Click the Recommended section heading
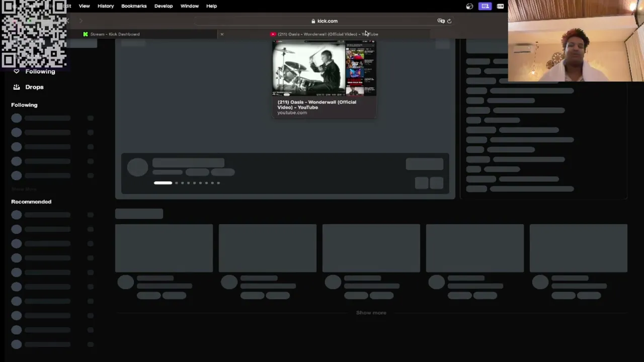This screenshot has height=362, width=644. 31,202
